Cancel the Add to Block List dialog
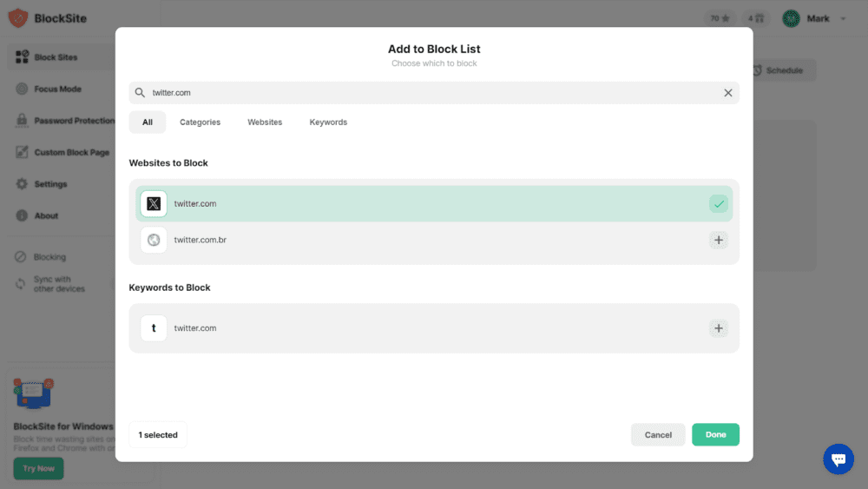 pyautogui.click(x=658, y=434)
